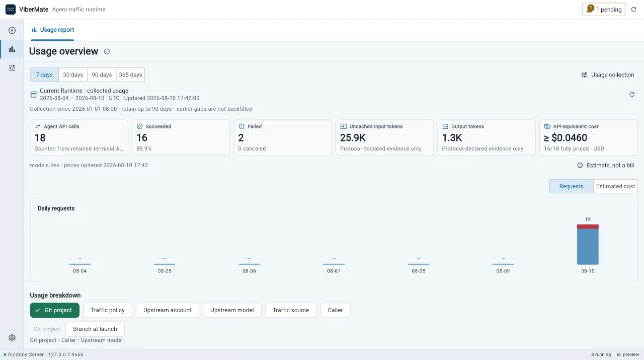Open Usage collection settings
The height and width of the screenshot is (360, 644).
pyautogui.click(x=608, y=75)
